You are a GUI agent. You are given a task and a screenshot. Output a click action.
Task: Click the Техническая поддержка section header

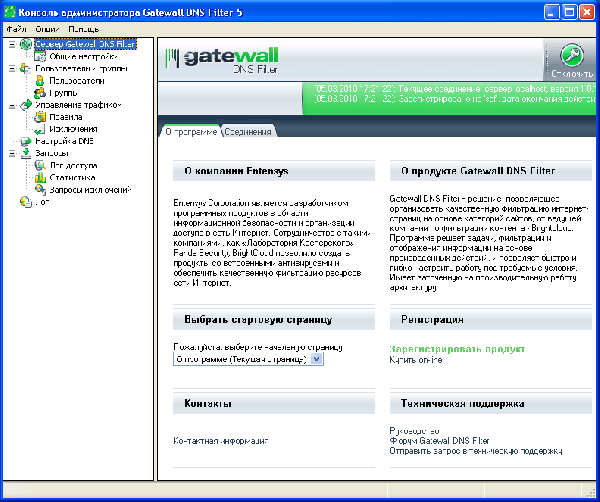[491, 404]
